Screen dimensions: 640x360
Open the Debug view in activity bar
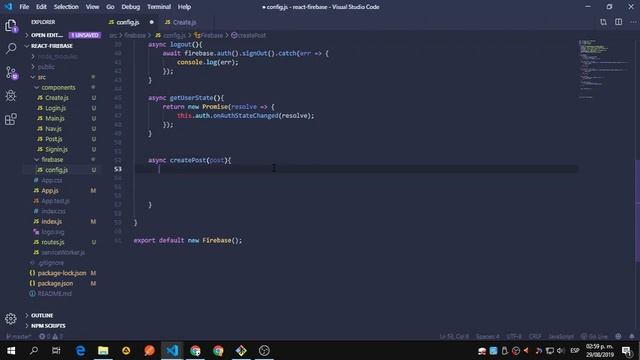click(x=11, y=96)
